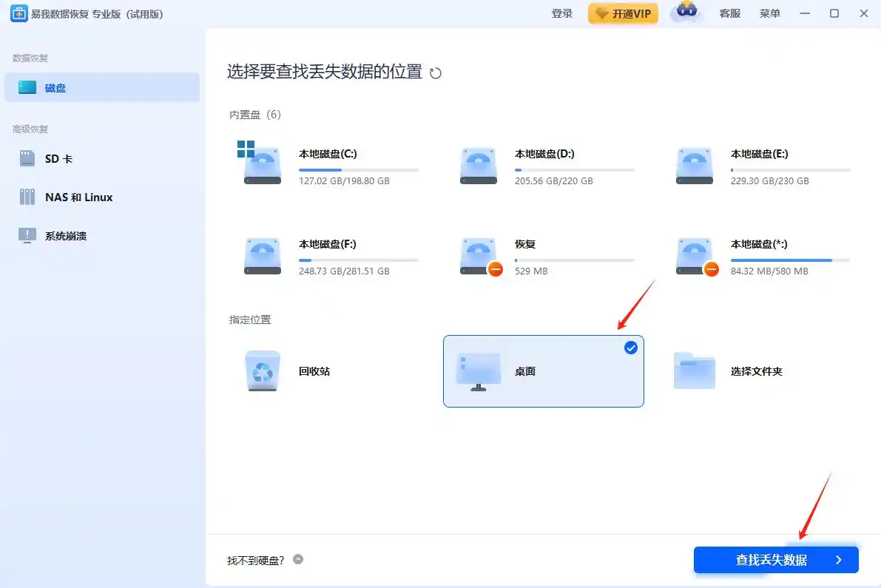
Task: Uncheck the 桌面 location selection
Action: [x=631, y=348]
